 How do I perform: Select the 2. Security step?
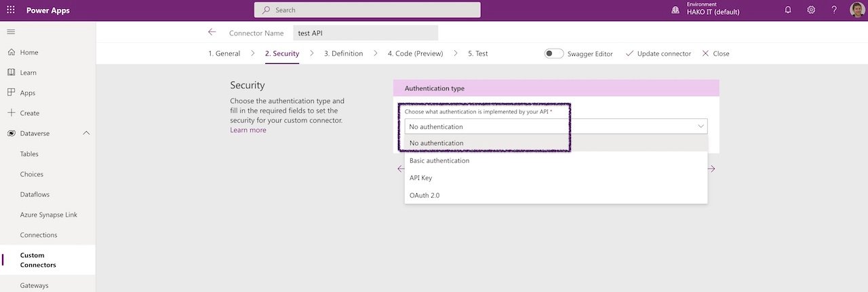tap(282, 54)
